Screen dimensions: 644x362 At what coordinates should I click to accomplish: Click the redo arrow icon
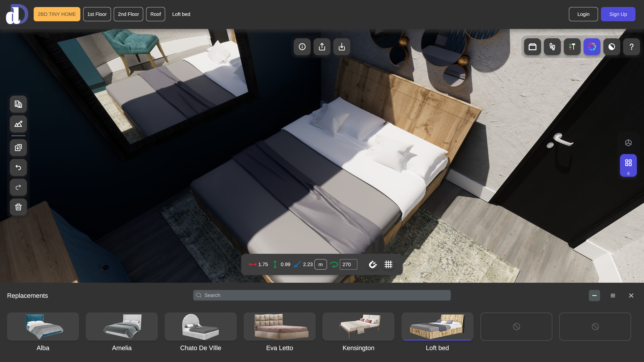tap(18, 187)
